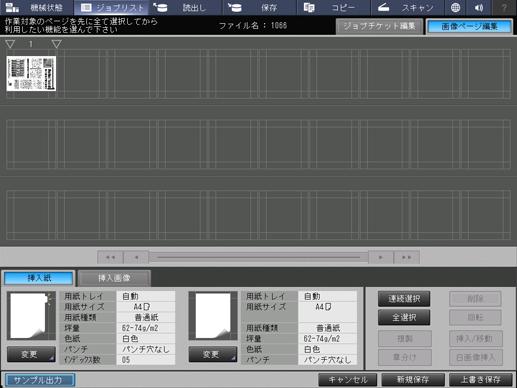Image resolution: width=517 pixels, height=388 pixels.
Task: Open 機械状態 machine status screen
Action: (x=37, y=7)
